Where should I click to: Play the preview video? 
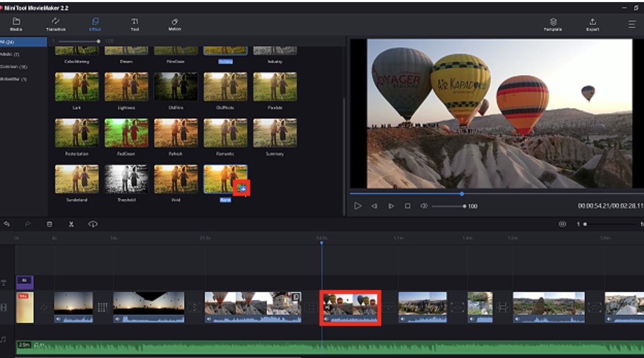click(x=358, y=206)
